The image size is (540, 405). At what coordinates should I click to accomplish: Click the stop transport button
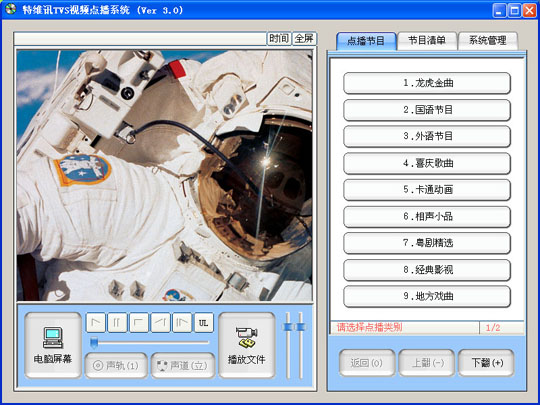coord(139,323)
